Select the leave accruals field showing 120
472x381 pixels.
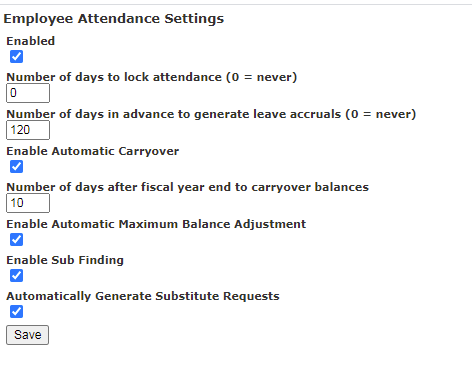pos(28,130)
